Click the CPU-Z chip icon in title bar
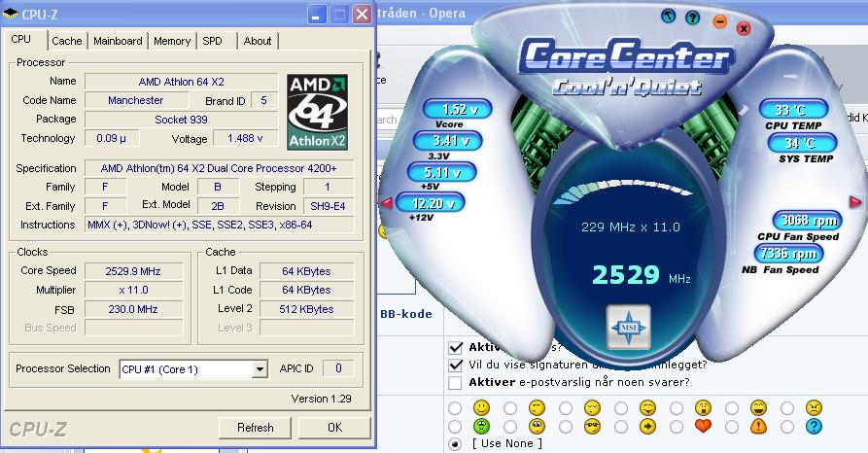 10,14
